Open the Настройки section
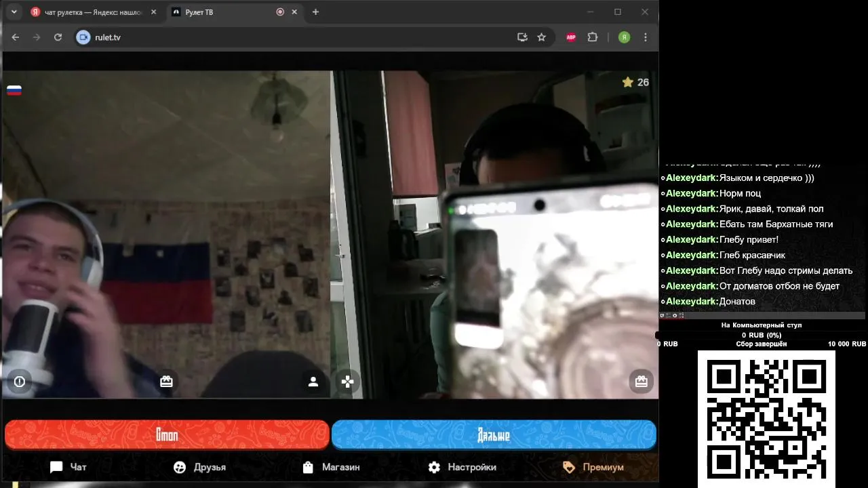868x488 pixels. (462, 467)
